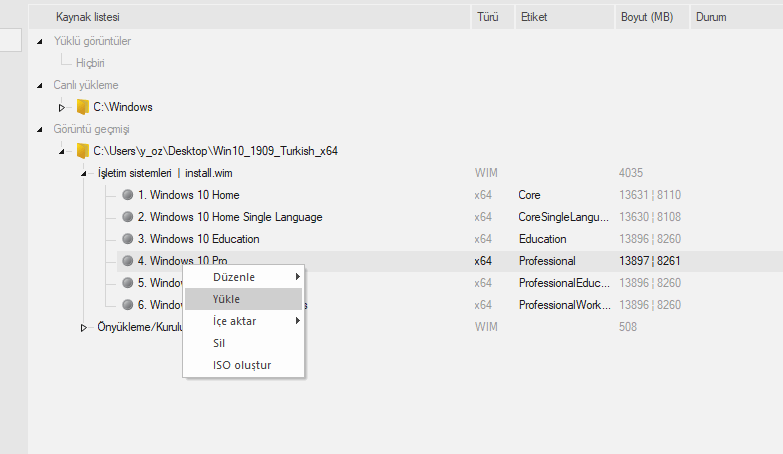Click the status circle for Windows 10 Home Single Language
The width and height of the screenshot is (783, 454).
[x=127, y=217]
